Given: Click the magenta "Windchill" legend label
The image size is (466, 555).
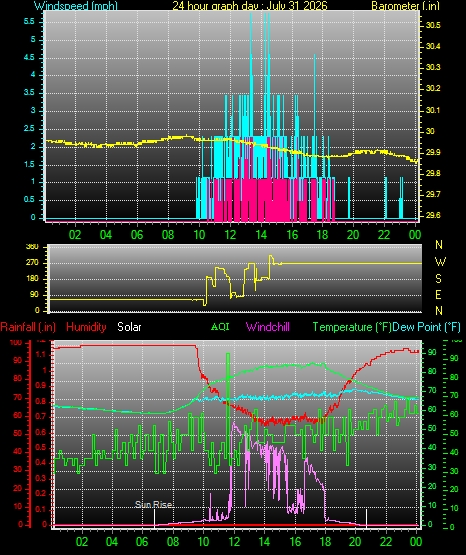Looking at the screenshot, I should point(268,327).
